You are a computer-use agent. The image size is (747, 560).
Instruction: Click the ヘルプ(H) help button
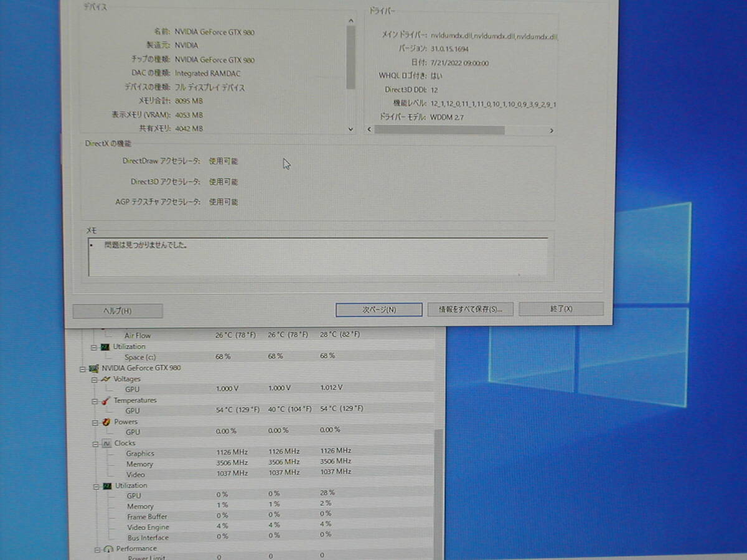click(118, 310)
